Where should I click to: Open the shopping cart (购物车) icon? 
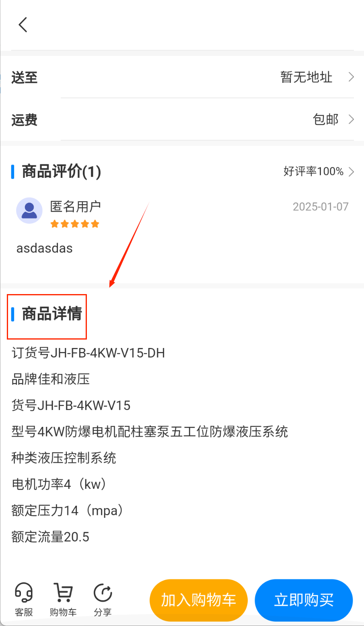coord(63,593)
